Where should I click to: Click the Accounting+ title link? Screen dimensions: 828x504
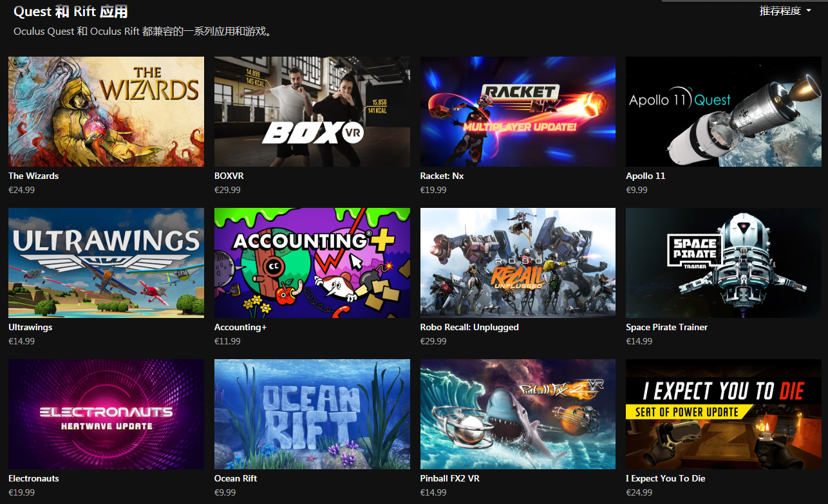(x=240, y=327)
